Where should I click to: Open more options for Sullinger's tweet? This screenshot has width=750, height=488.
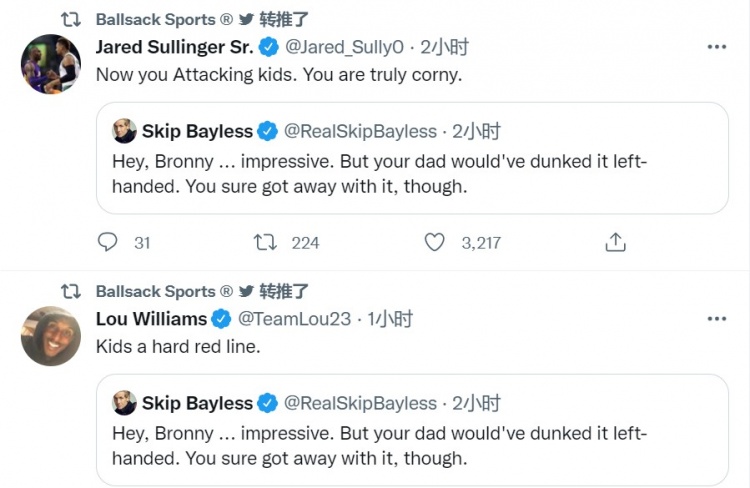[716, 46]
